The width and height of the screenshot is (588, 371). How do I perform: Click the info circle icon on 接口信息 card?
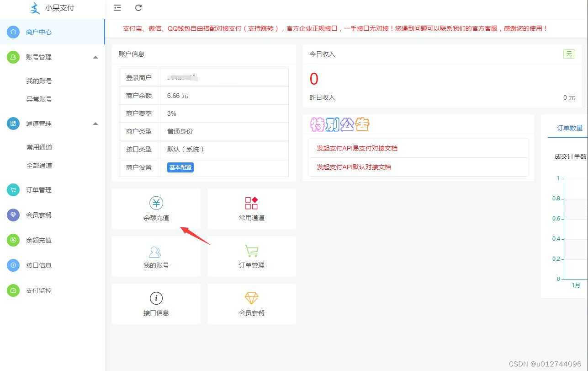(x=156, y=298)
